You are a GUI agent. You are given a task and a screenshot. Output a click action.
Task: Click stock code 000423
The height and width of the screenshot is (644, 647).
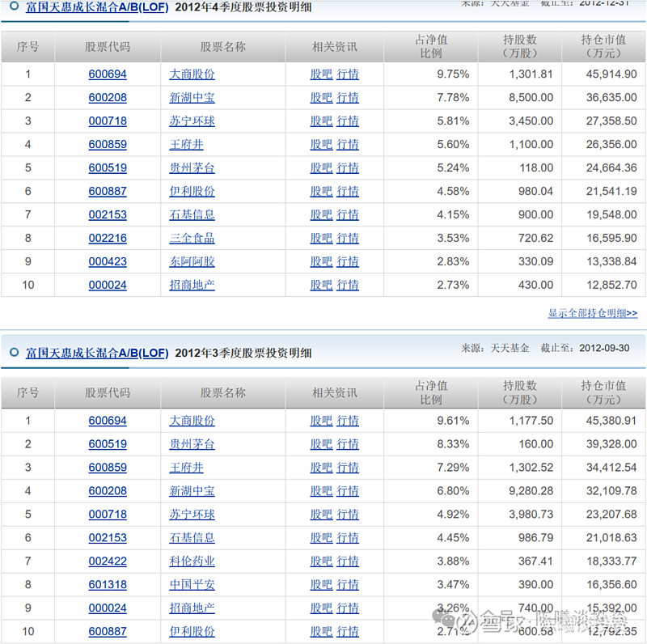108,262
